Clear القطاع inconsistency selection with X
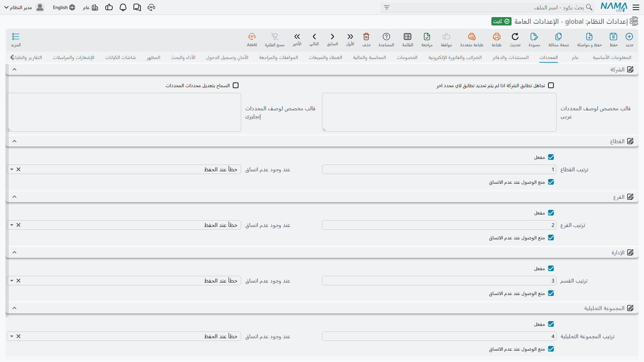Screen dimensions: 644x362 point(18,169)
